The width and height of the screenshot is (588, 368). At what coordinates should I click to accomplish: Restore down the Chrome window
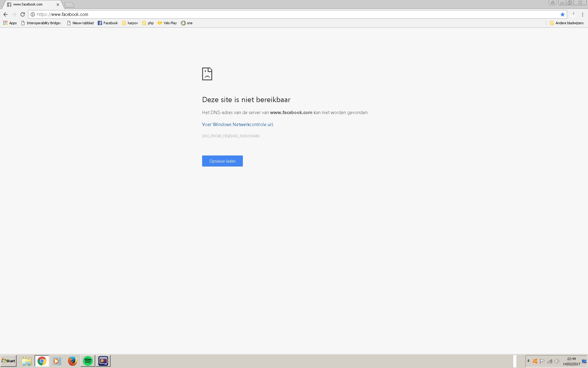570,2
